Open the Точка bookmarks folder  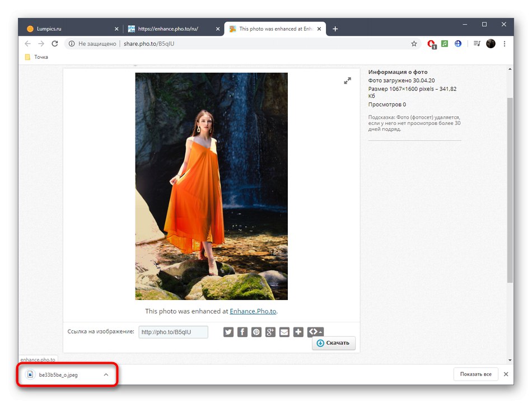36,57
